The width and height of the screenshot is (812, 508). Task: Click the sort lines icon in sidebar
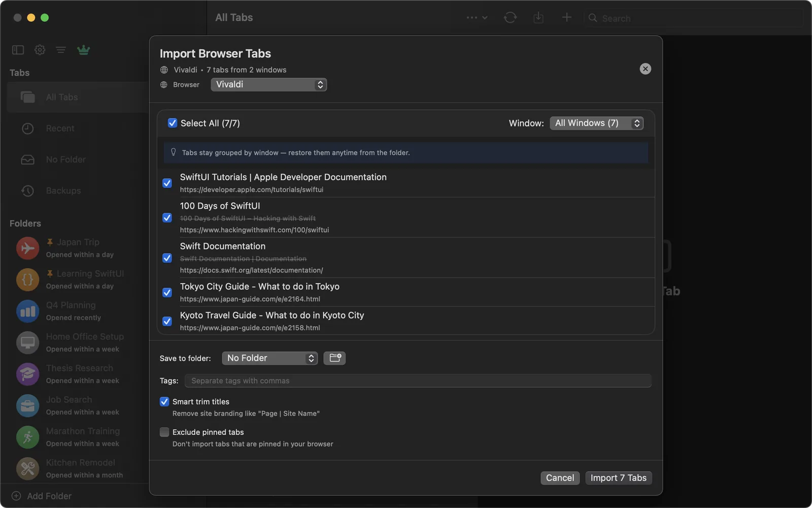tap(61, 50)
